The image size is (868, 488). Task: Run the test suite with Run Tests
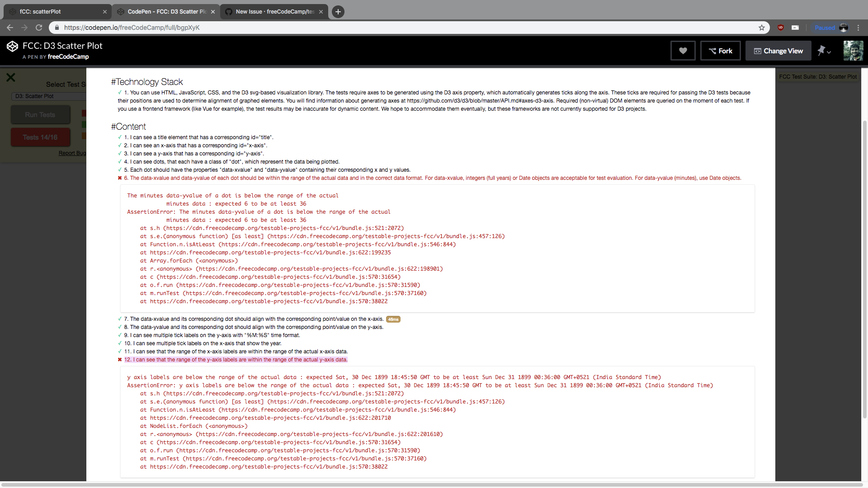pyautogui.click(x=40, y=115)
